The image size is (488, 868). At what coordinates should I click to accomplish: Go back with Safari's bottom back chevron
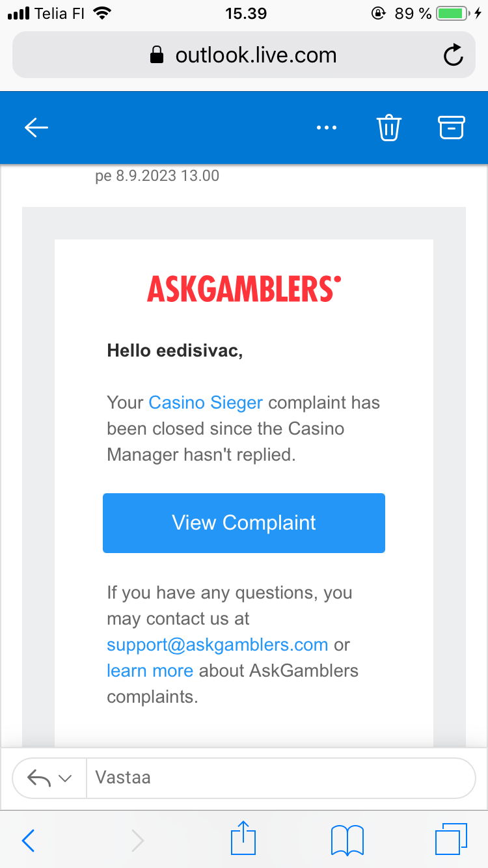coord(29,841)
